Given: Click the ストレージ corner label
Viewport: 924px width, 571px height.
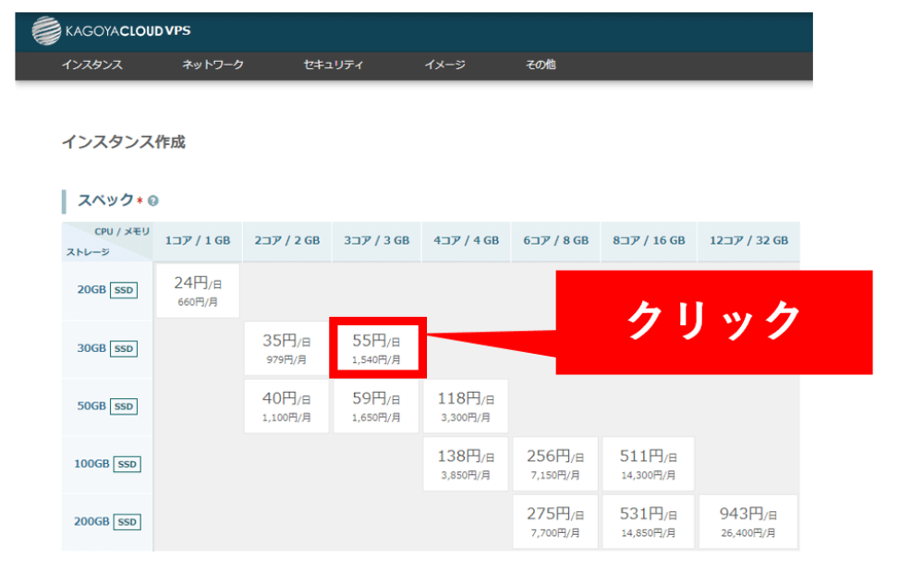Looking at the screenshot, I should [x=88, y=252].
